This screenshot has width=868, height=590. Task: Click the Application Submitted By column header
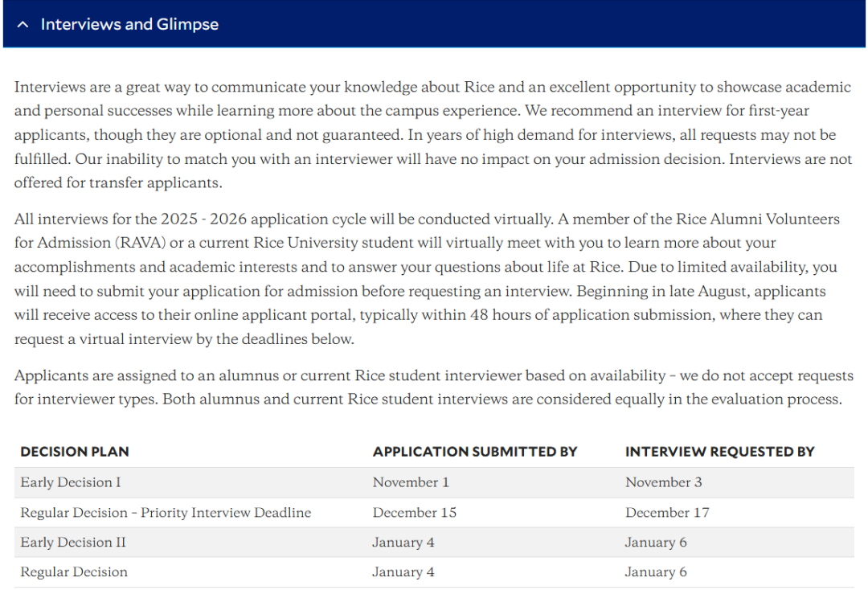[475, 452]
